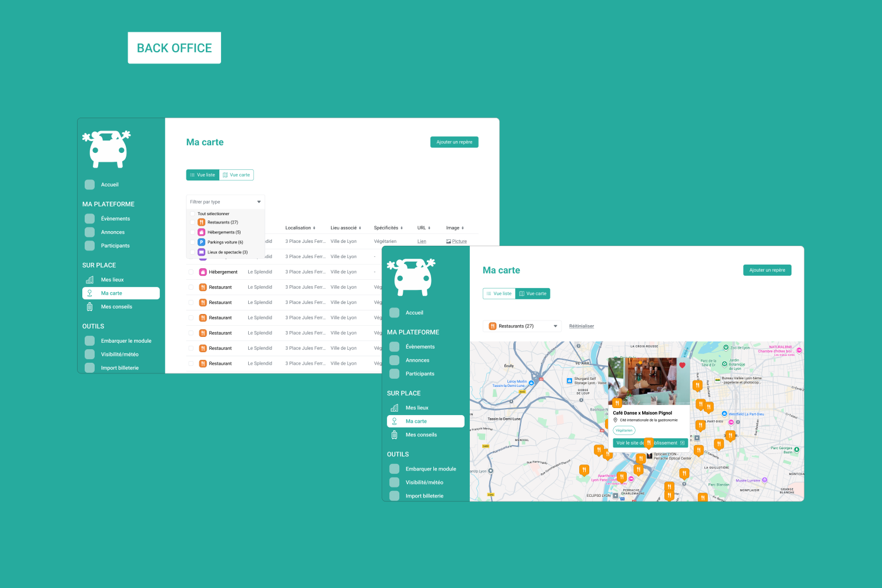The width and height of the screenshot is (882, 588).
Task: Sort table by Lieu associé arrows
Action: [x=360, y=228]
